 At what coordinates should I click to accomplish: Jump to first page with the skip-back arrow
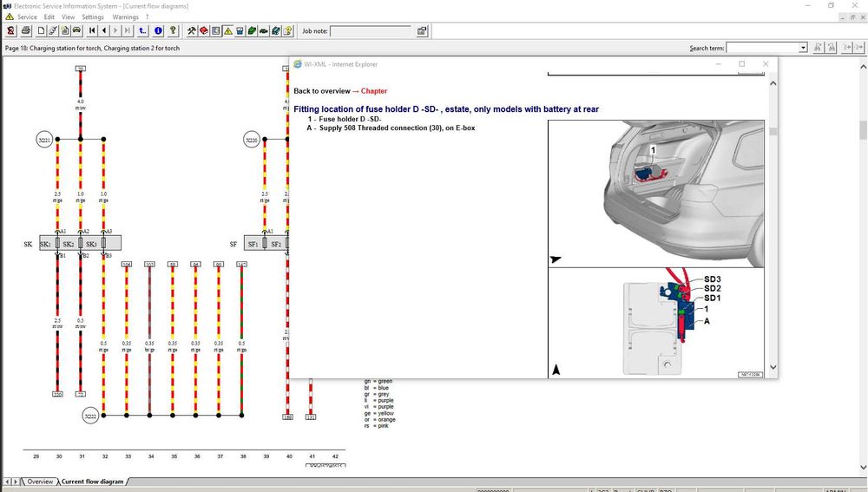coord(92,31)
